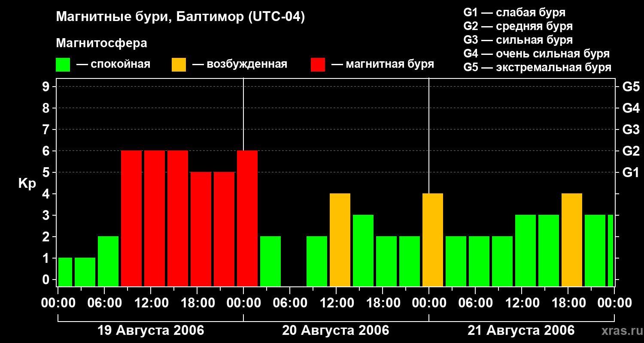
Task: Click the '— возбужденная' legend label
Action: pos(240,65)
